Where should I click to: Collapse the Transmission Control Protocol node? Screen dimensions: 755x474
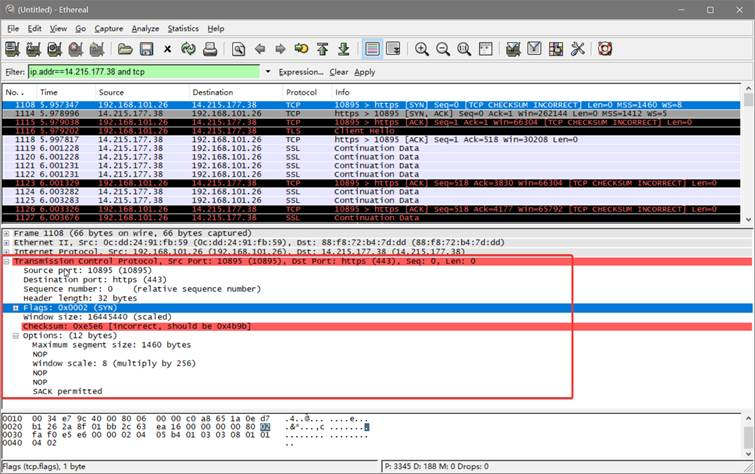click(7, 261)
